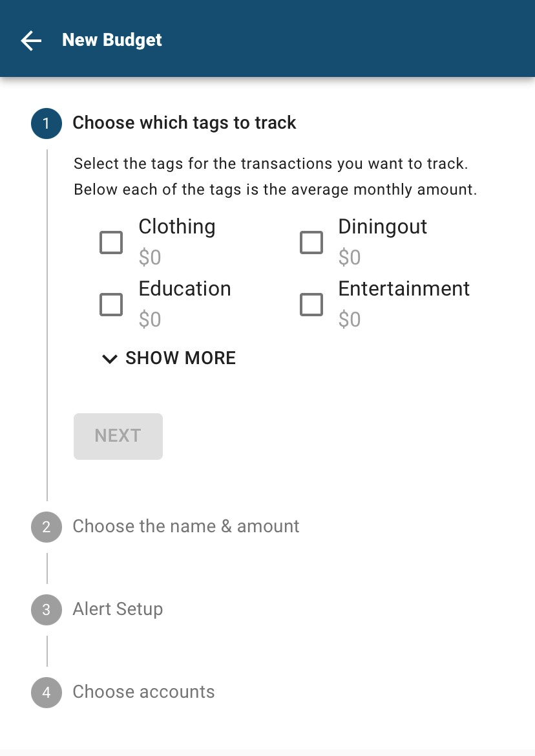Viewport: 535px width, 756px height.
Task: Click the step 1 circle icon
Action: pos(47,124)
